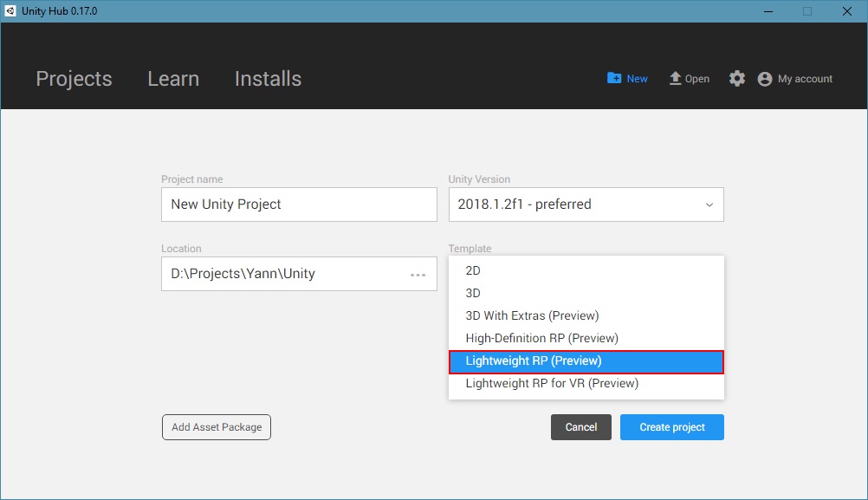
Task: Open the Learn tab
Action: (x=173, y=79)
